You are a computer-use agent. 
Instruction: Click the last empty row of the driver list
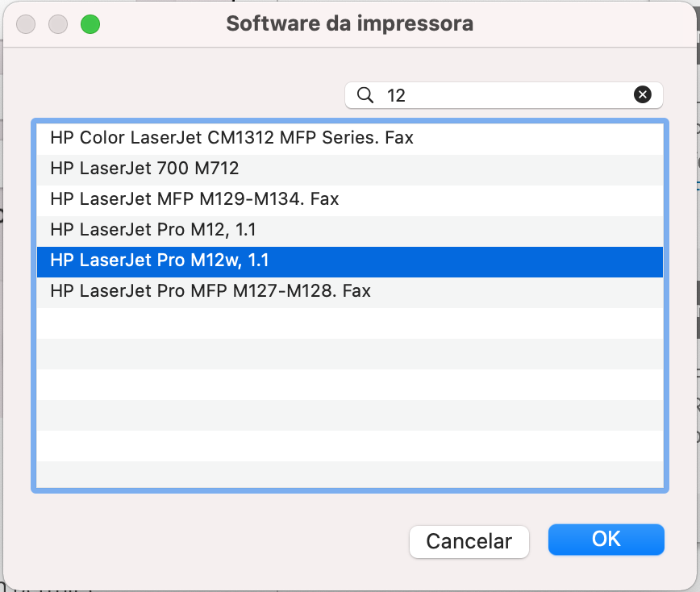tap(349, 474)
